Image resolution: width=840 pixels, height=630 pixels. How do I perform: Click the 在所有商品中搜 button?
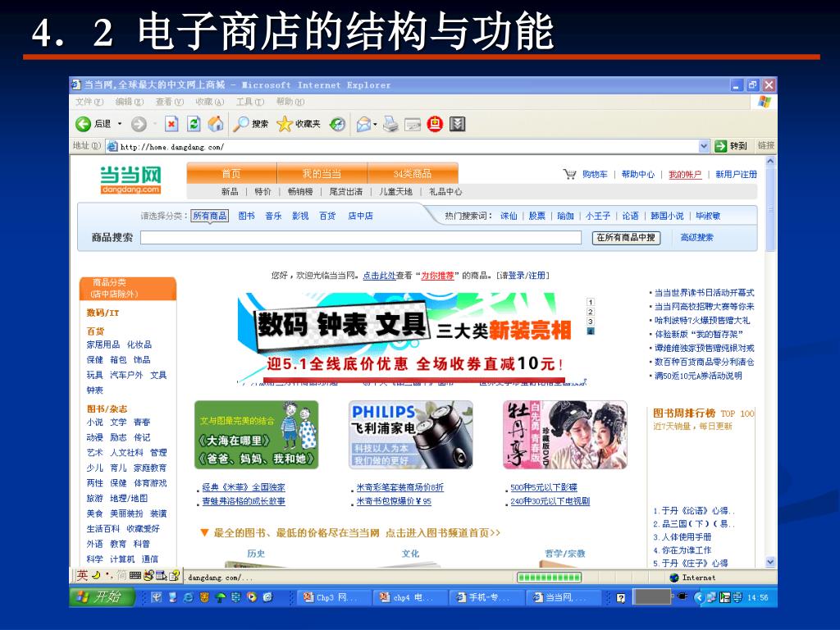tap(626, 237)
